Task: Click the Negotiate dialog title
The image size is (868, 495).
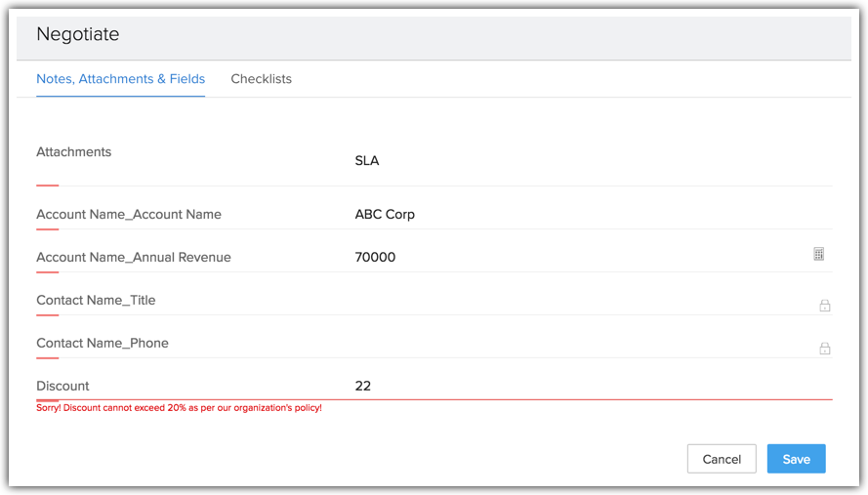Action: 78,34
